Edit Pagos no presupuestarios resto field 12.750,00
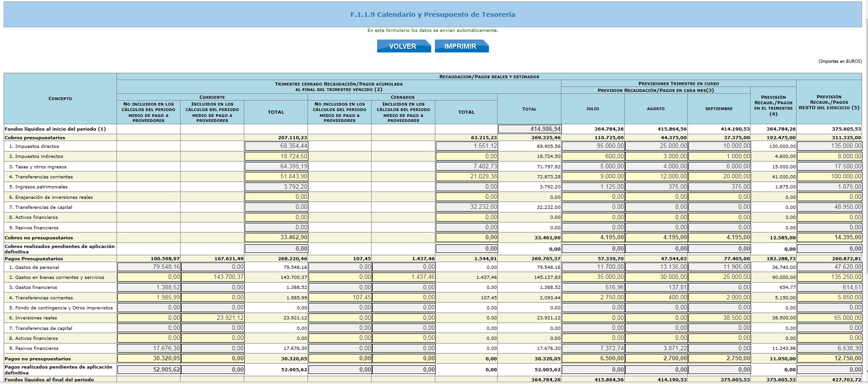This screenshot has height=384, width=868. tap(830, 359)
